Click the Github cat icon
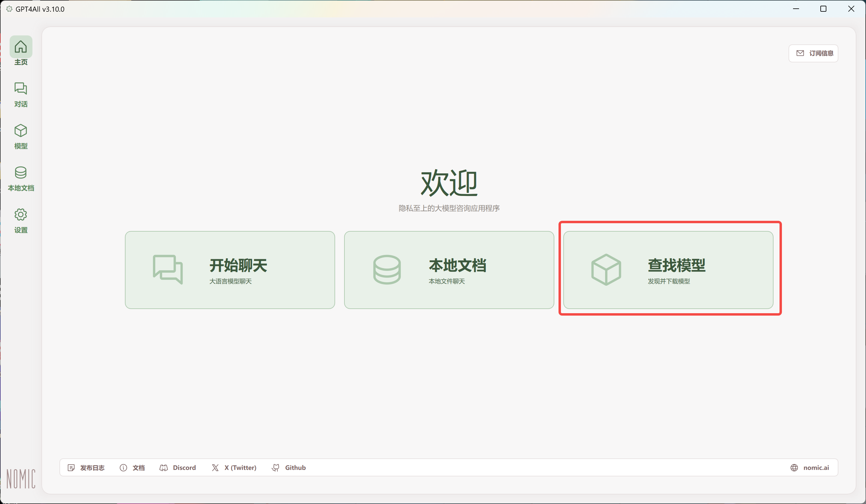This screenshot has height=504, width=866. [276, 468]
